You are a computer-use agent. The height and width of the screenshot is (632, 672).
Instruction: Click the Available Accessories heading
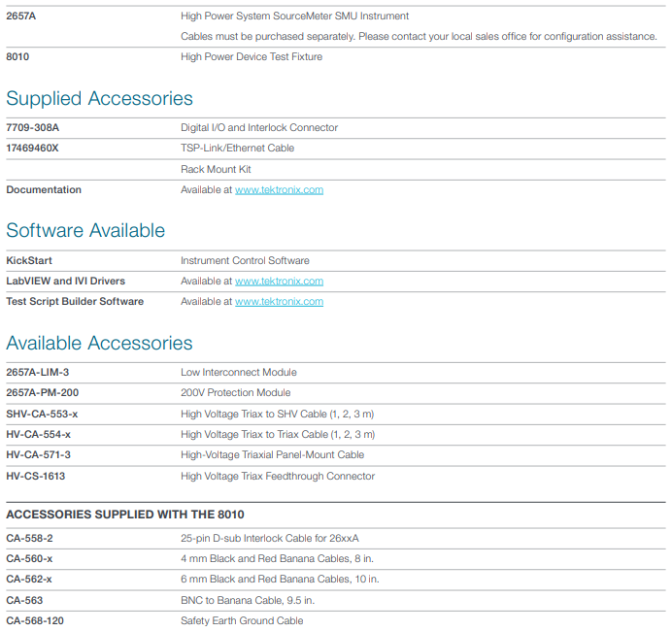[99, 344]
